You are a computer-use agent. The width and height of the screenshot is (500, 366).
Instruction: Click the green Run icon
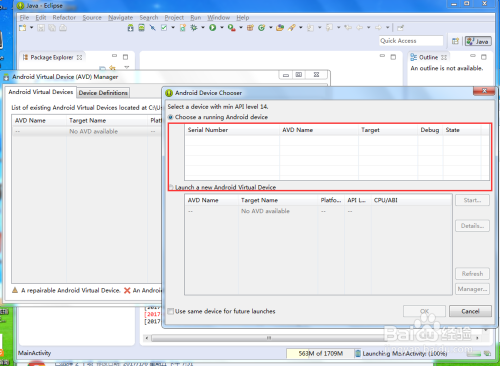tap(213, 28)
